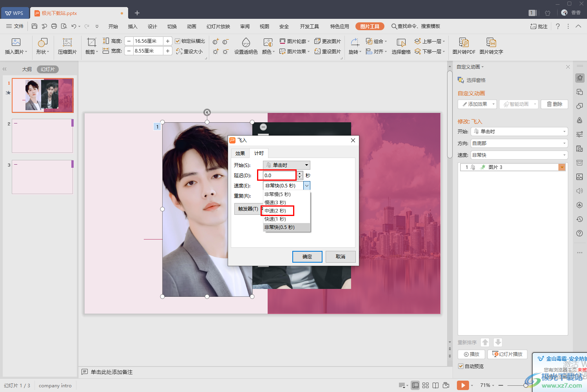The height and width of the screenshot is (392, 587).
Task: Click the 确定 button in the dialog
Action: coord(307,257)
